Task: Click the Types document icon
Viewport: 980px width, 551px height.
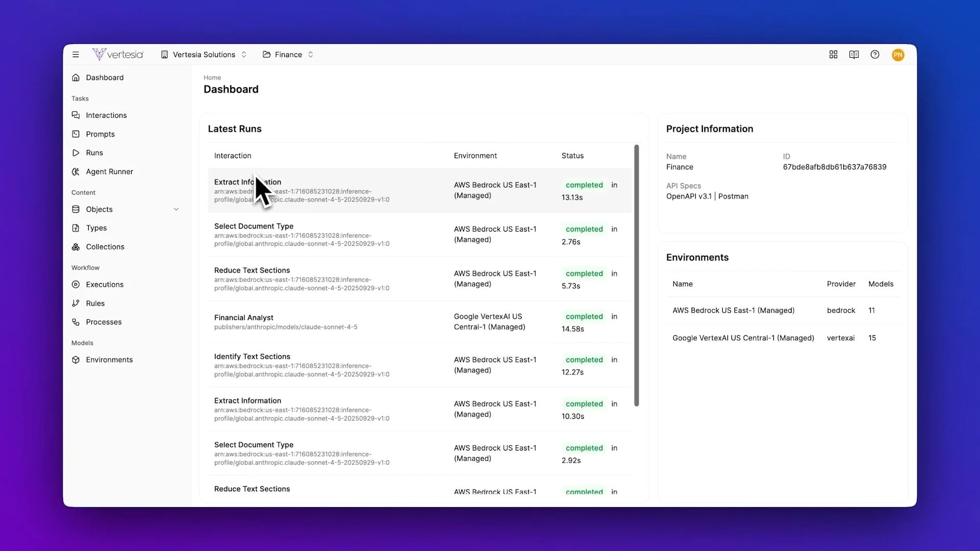Action: pyautogui.click(x=76, y=228)
